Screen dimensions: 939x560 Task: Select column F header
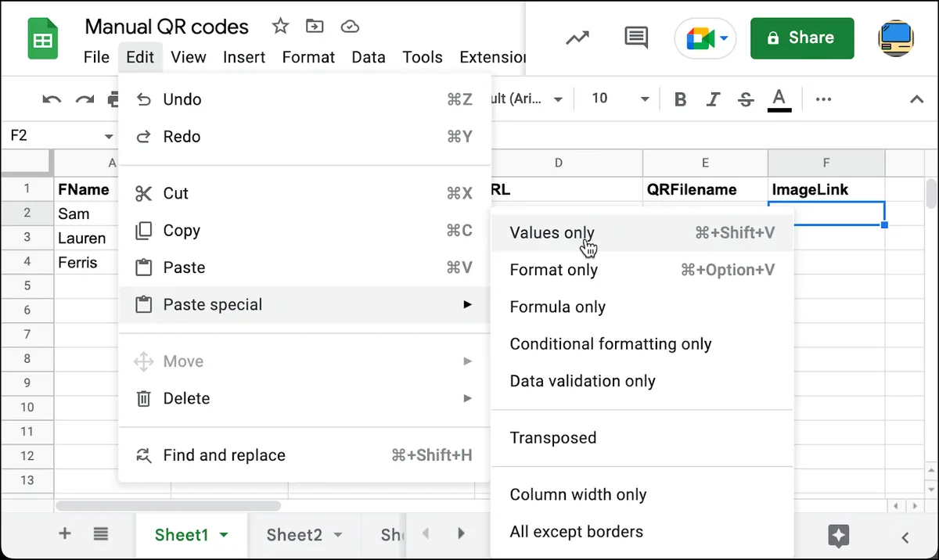(x=826, y=163)
